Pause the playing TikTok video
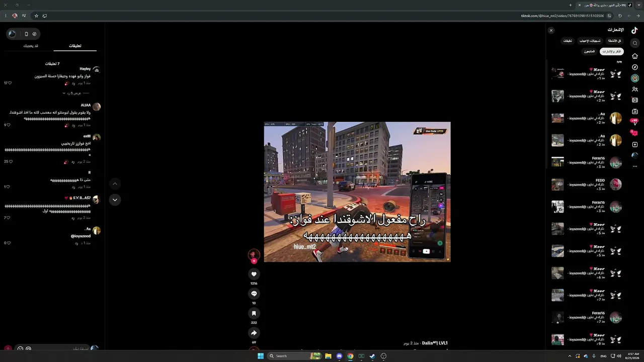Viewport: 644px width, 362px height. [x=357, y=192]
